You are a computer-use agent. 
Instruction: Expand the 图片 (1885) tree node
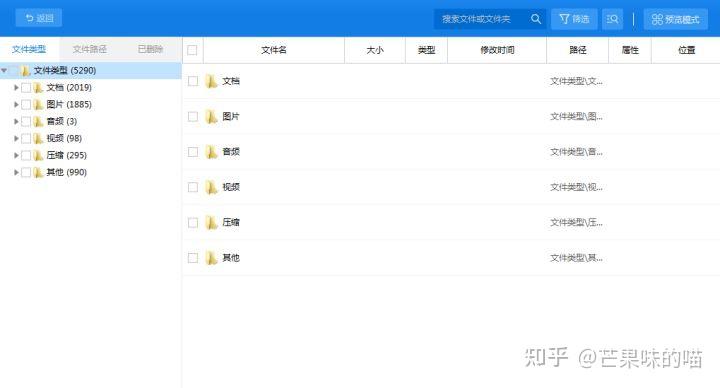[x=16, y=104]
